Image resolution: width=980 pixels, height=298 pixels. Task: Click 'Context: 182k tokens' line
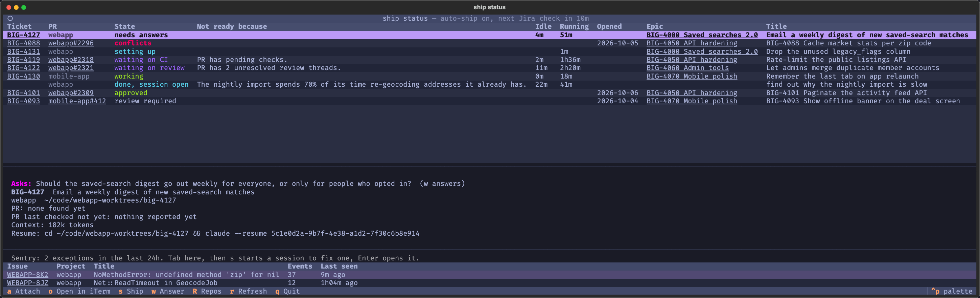52,225
